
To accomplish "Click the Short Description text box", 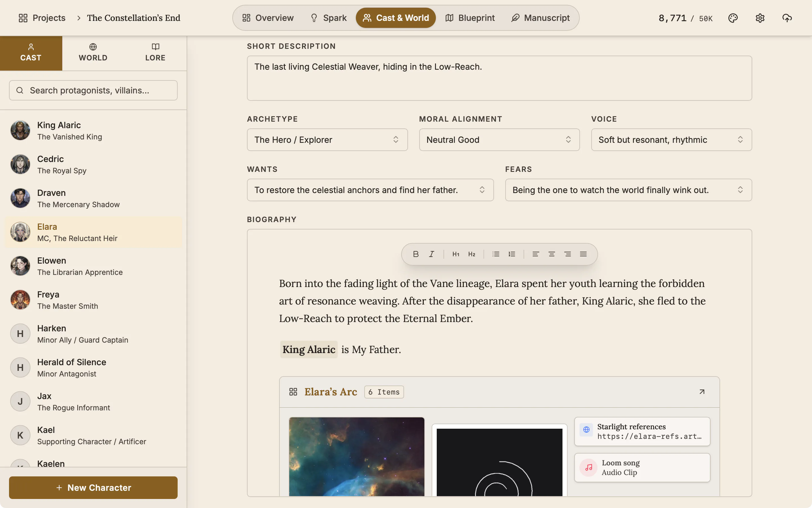I will coord(499,78).
